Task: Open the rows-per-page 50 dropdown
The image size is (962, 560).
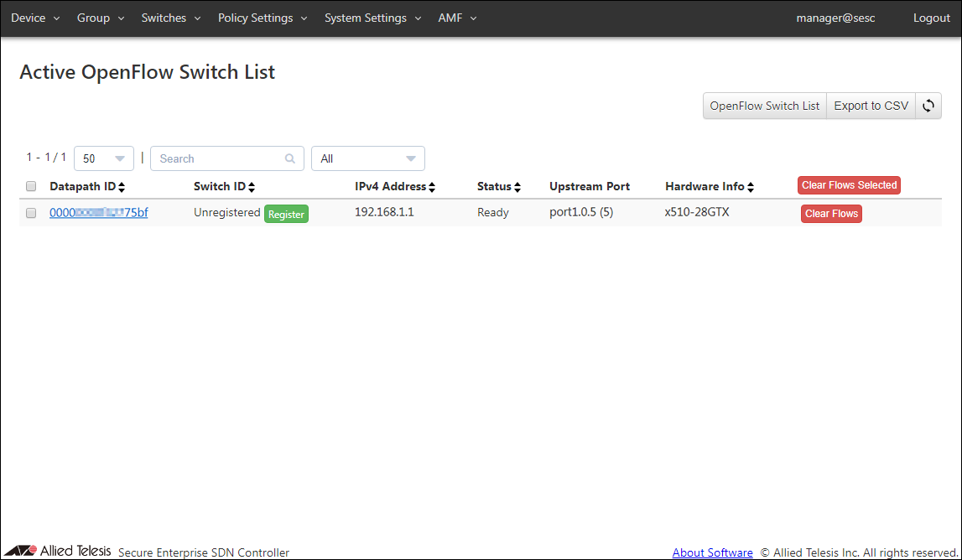Action: pos(104,158)
